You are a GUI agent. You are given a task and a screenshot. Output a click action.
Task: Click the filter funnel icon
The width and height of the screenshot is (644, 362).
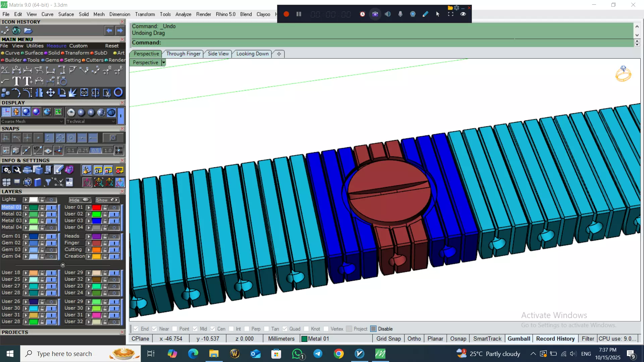point(48,182)
